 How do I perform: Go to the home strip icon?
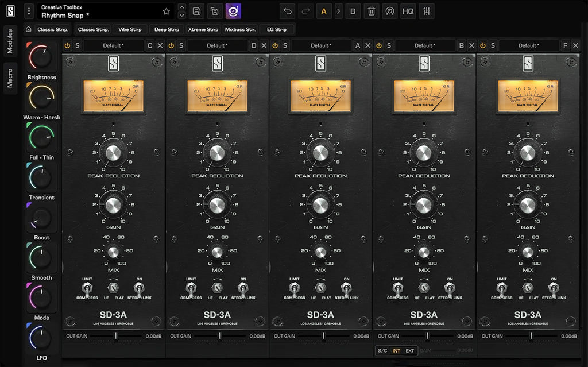[x=29, y=29]
